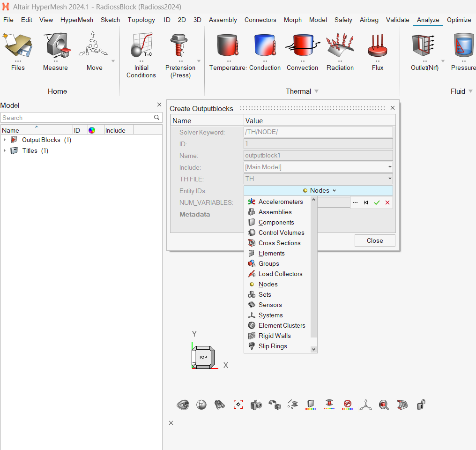Image resolution: width=476 pixels, height=450 pixels.
Task: Close the Model browser panel
Action: point(159,105)
